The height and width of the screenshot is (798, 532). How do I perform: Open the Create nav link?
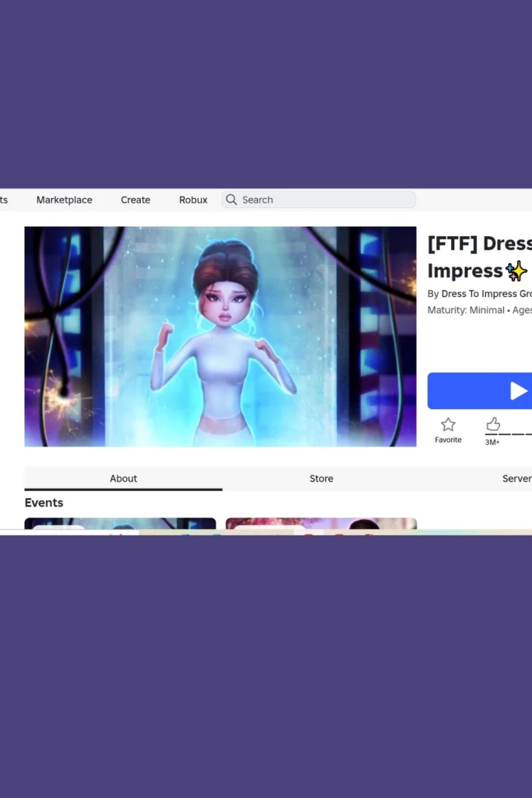click(x=136, y=200)
